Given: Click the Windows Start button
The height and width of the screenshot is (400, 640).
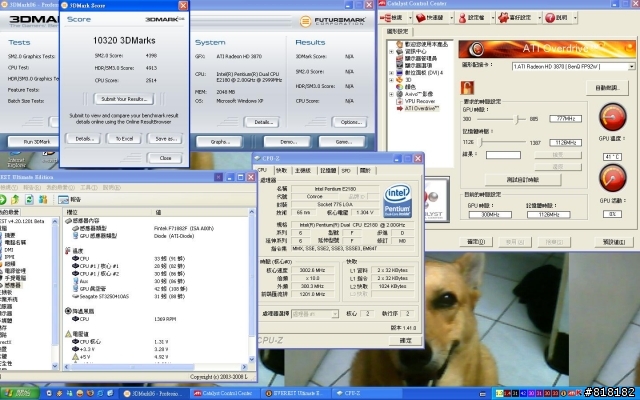Looking at the screenshot, I should [19, 393].
